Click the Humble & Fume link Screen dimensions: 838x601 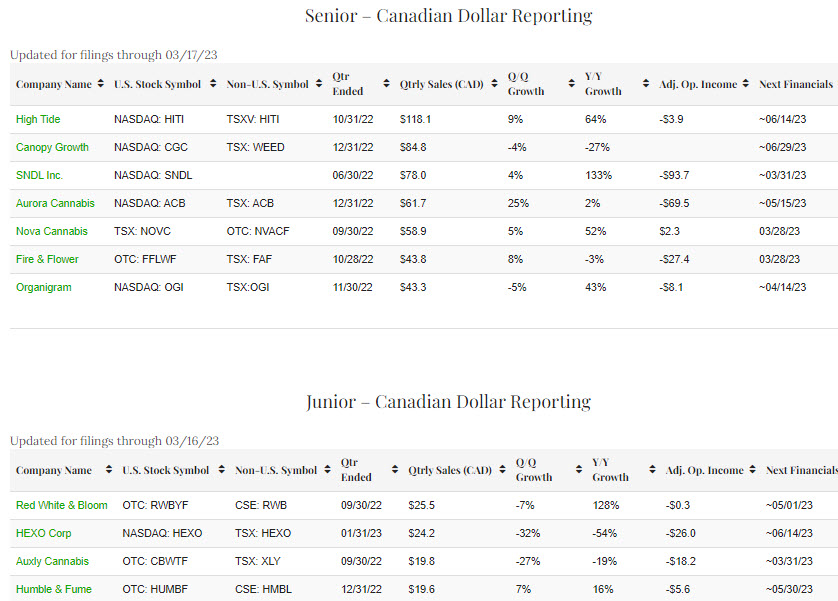53,589
